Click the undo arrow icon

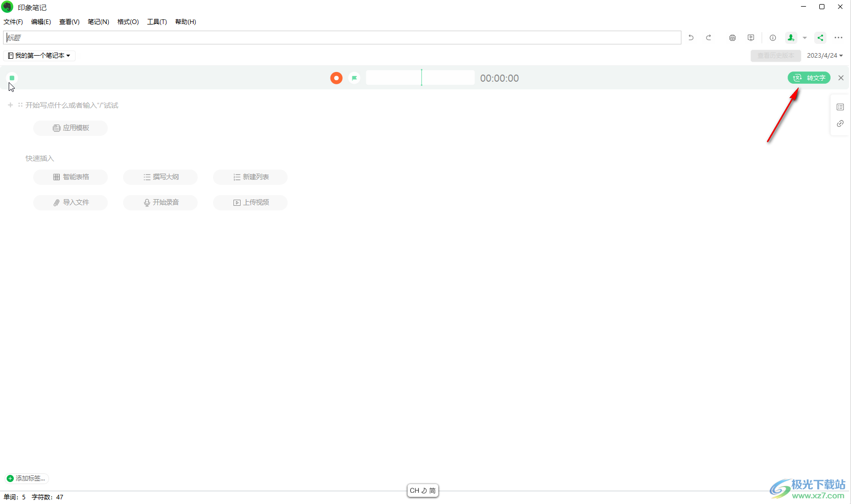pos(691,38)
